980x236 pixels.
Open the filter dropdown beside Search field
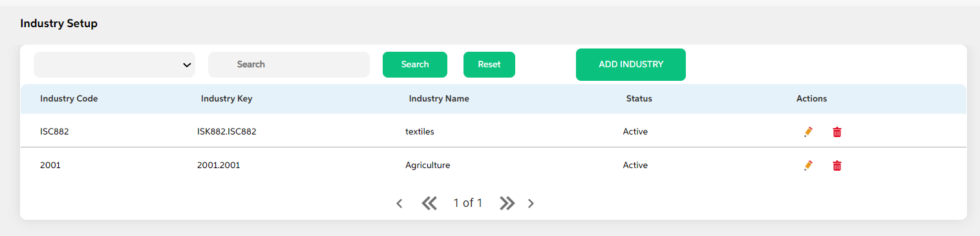pyautogui.click(x=114, y=65)
